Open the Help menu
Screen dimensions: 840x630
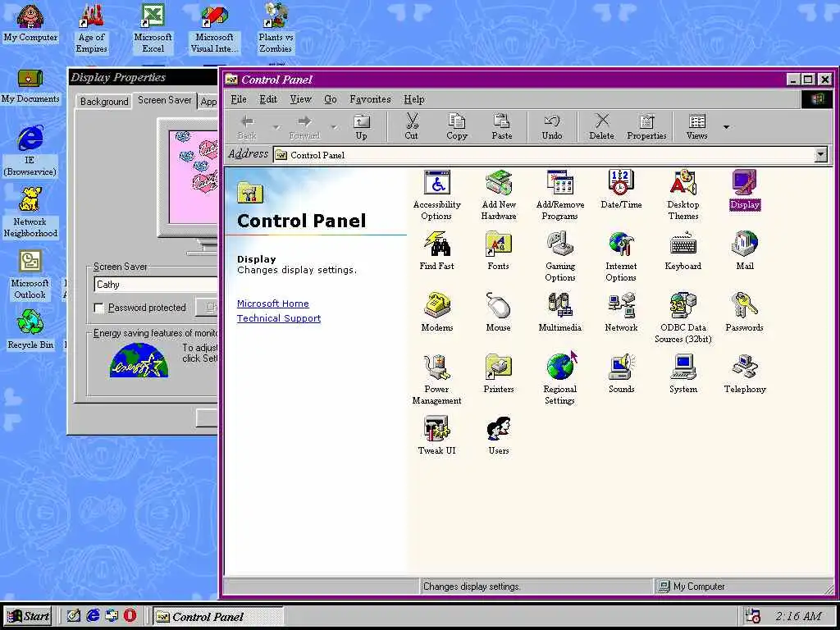pos(413,99)
